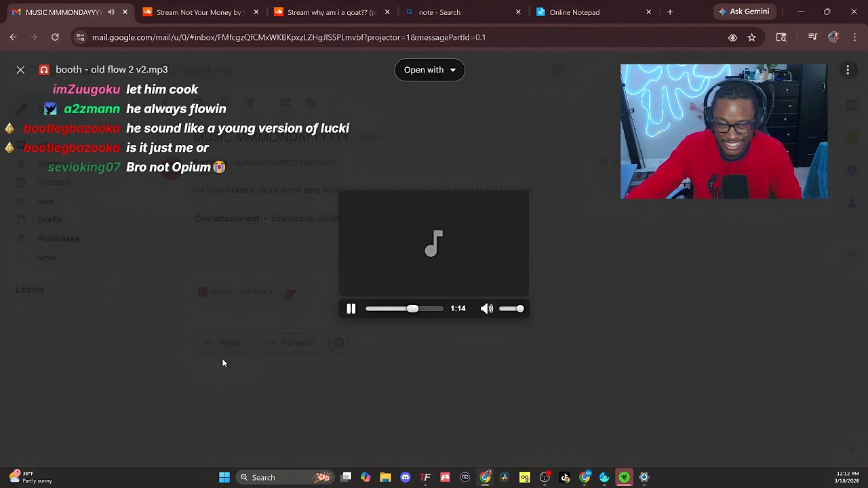This screenshot has width=868, height=488.
Task: Open the Razer app on taskbar
Action: 624,477
